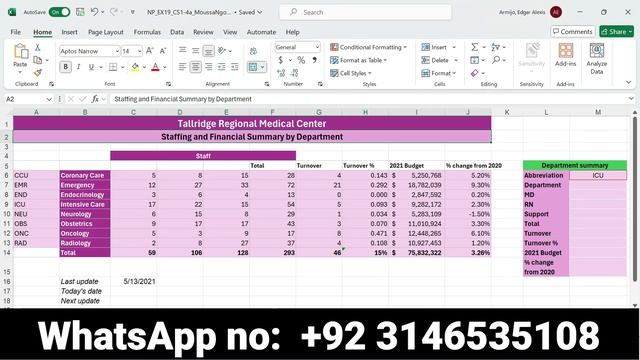Image resolution: width=640 pixels, height=360 pixels.
Task: Click the Undo arrow icon
Action: (94, 12)
